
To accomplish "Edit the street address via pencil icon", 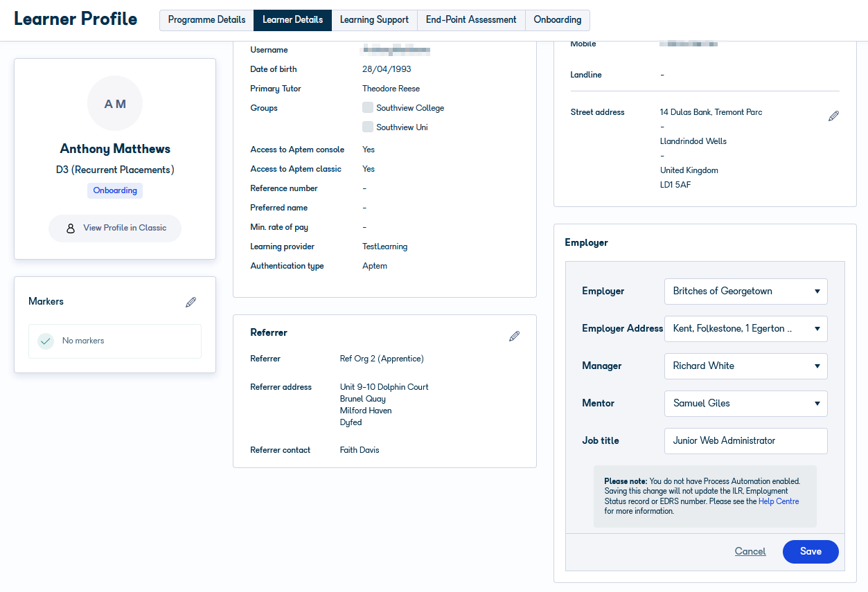I will (833, 116).
